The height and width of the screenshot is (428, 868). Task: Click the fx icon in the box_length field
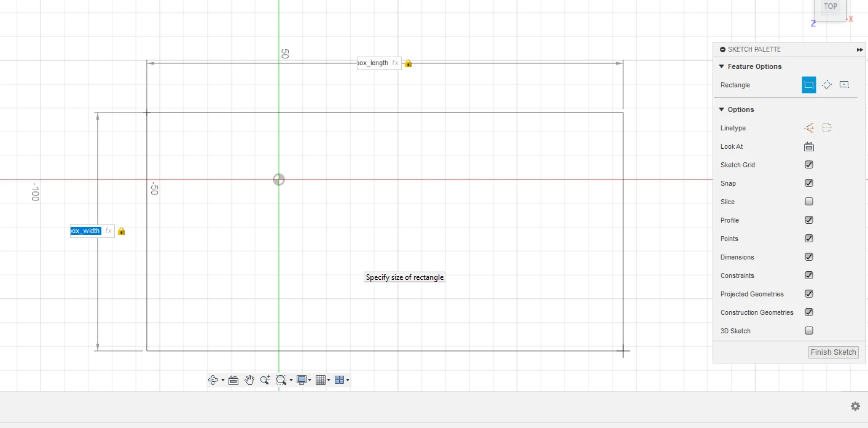[395, 63]
